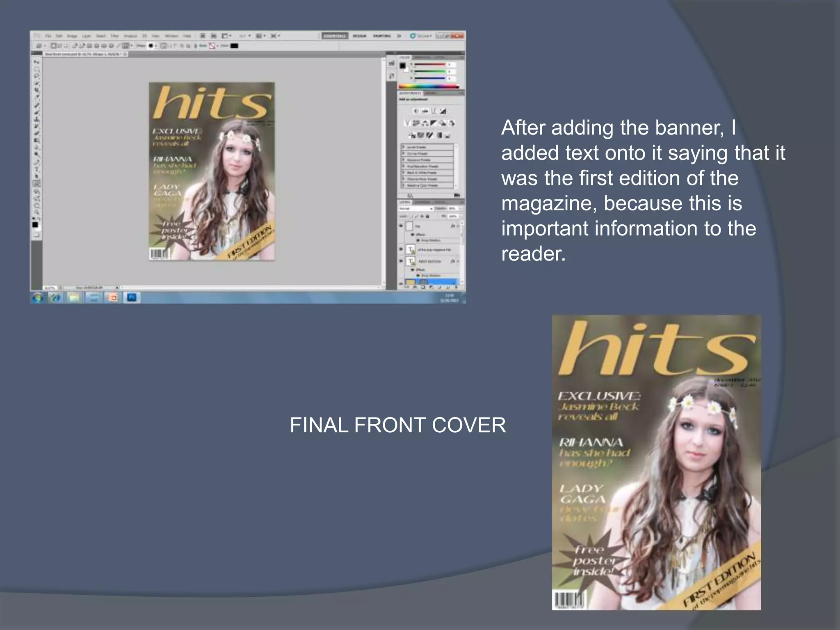The height and width of the screenshot is (630, 840).
Task: Select the Pen tool in options bar
Action: click(x=75, y=46)
